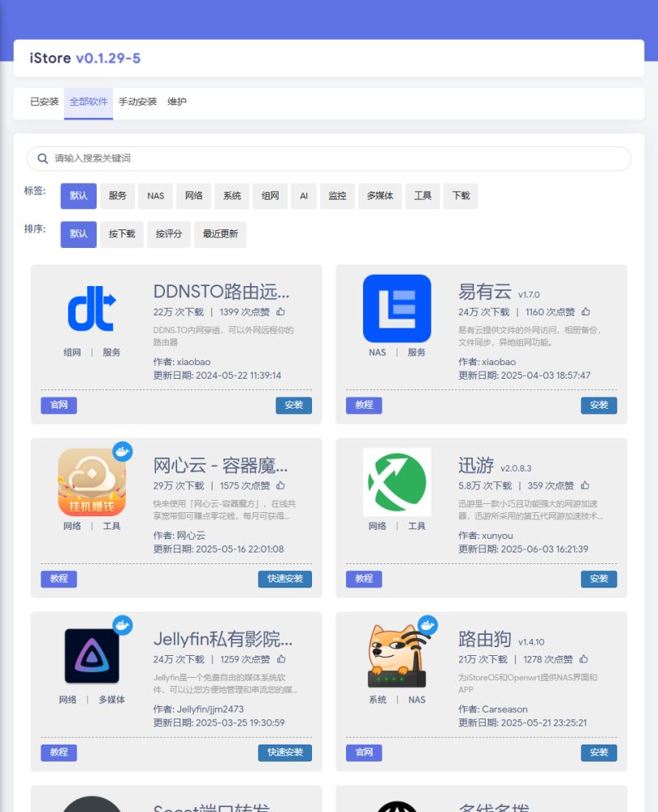The width and height of the screenshot is (658, 812).
Task: Sort apps by 最近更新
Action: click(220, 234)
